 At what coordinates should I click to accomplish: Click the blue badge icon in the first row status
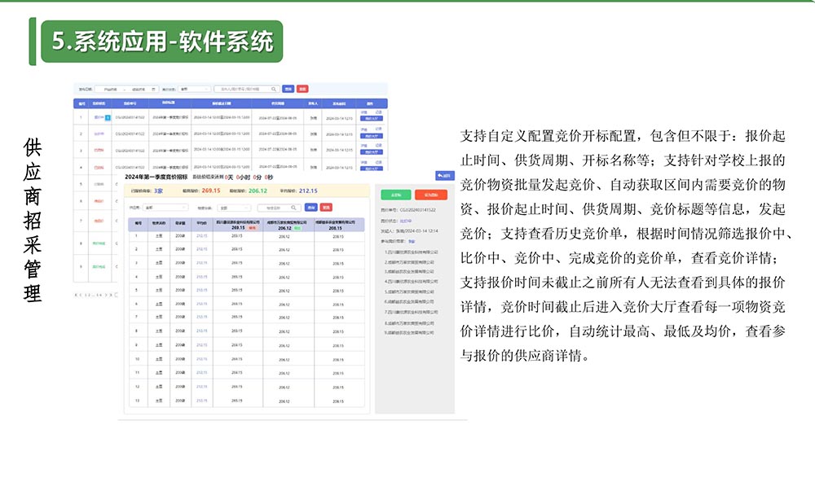(x=108, y=118)
